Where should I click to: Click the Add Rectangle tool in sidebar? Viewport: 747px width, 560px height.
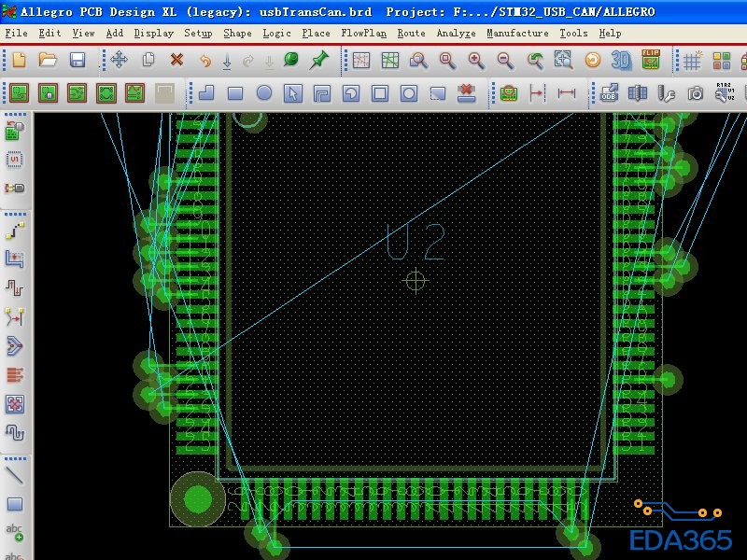tap(15, 504)
